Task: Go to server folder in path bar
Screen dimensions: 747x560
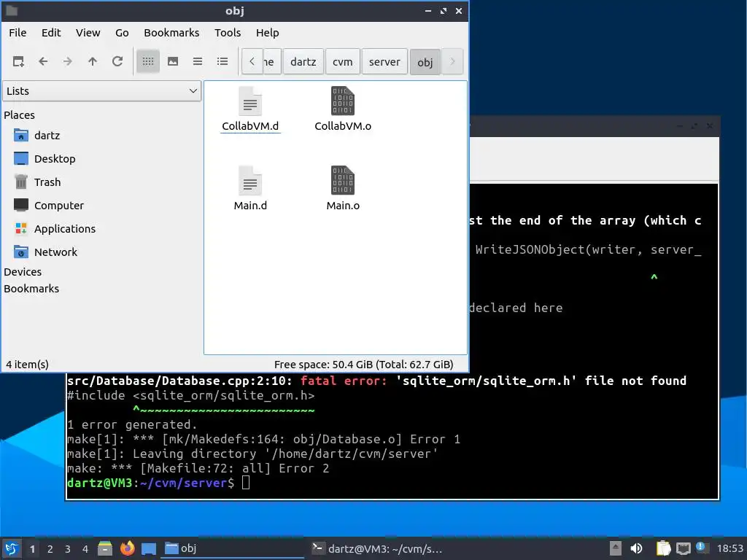Action: pyautogui.click(x=384, y=61)
